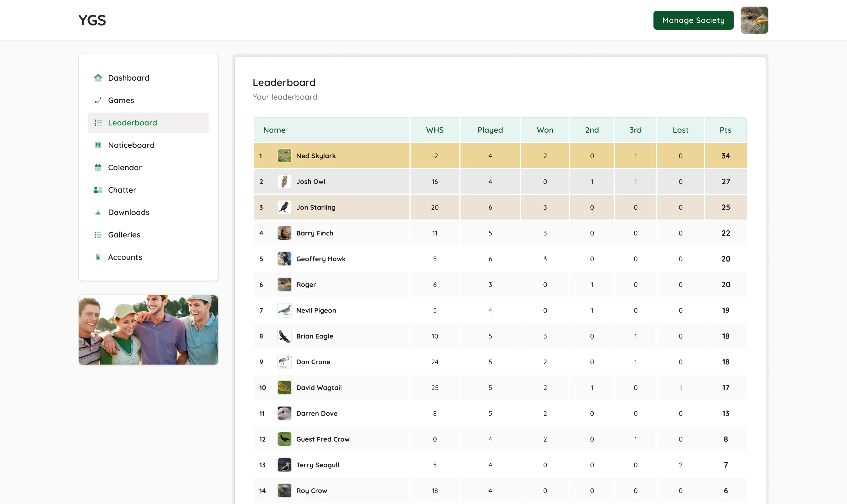Click the Played column header

pos(490,130)
